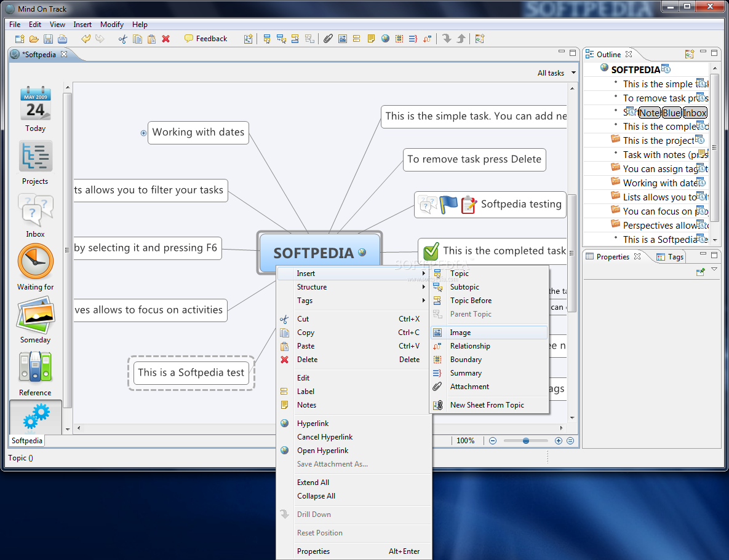Click the blue gears icon in sidebar
The width and height of the screenshot is (729, 560).
(x=36, y=416)
